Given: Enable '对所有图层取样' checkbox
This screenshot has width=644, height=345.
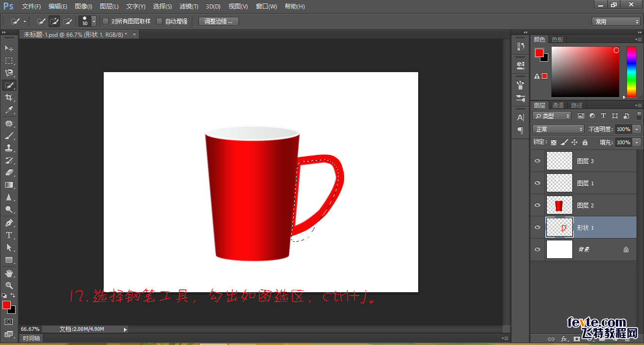Looking at the screenshot, I should pos(106,21).
